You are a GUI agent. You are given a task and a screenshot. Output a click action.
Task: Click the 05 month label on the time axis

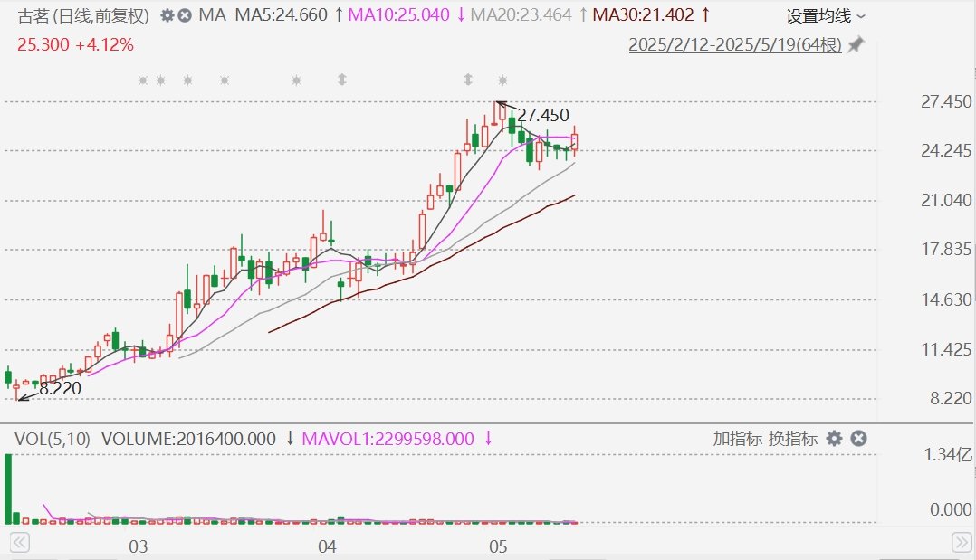(x=498, y=547)
